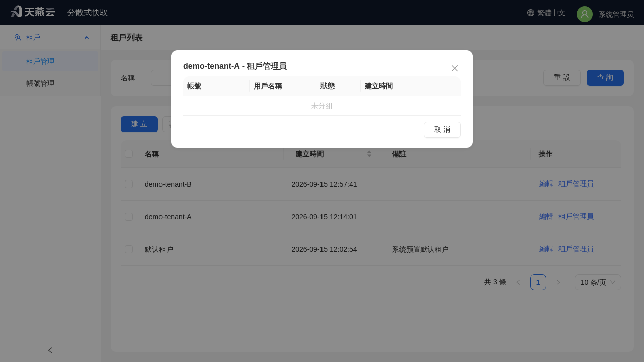Screen dimensions: 644x362
Task: Click the 系统预置默认租户 remark cell
Action: (420, 249)
